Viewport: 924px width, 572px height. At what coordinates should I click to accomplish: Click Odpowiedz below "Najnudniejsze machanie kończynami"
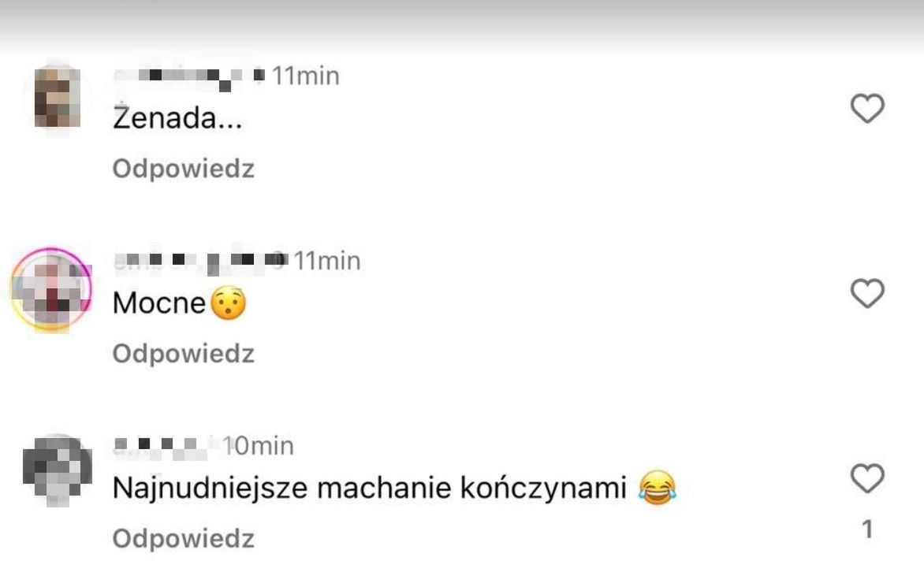click(183, 538)
